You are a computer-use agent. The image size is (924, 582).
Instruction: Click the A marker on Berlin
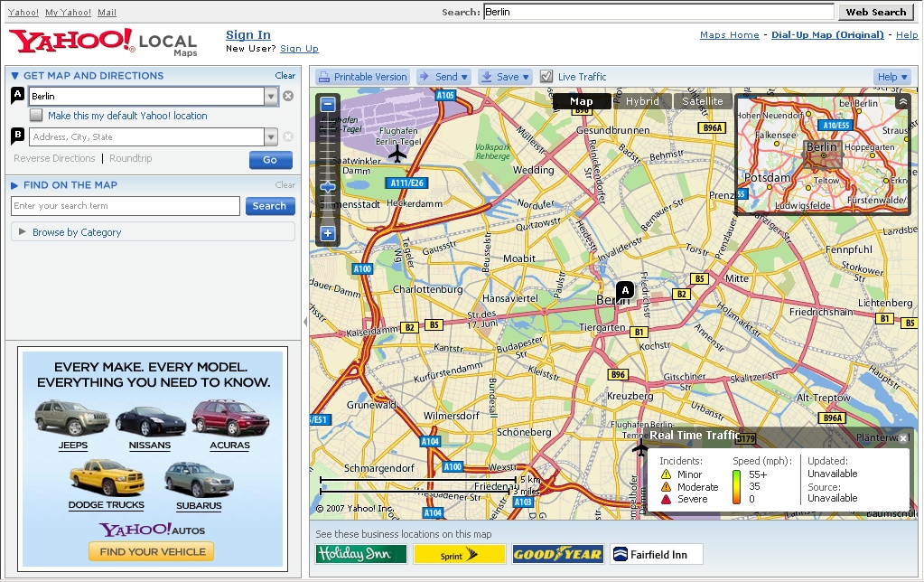pos(625,290)
